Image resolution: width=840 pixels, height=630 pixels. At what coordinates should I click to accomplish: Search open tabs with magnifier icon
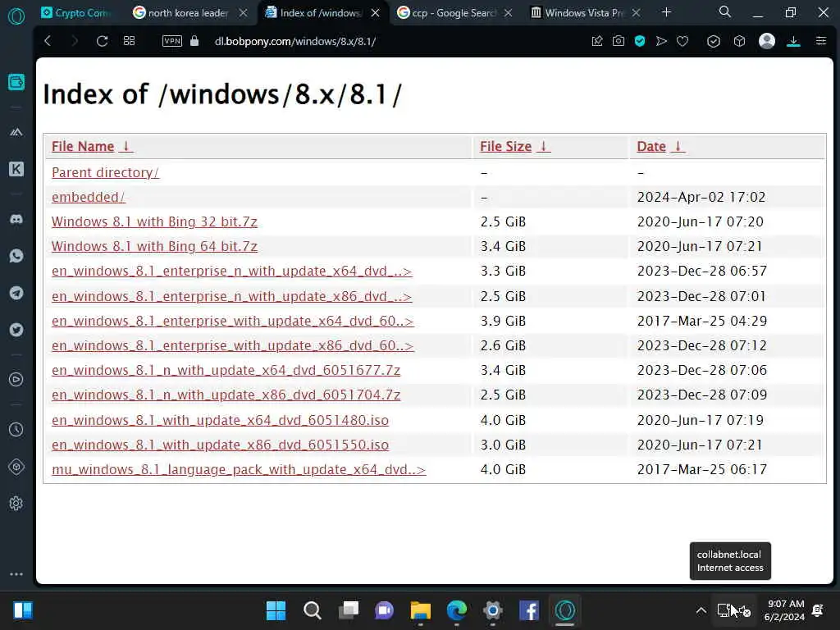tap(725, 11)
